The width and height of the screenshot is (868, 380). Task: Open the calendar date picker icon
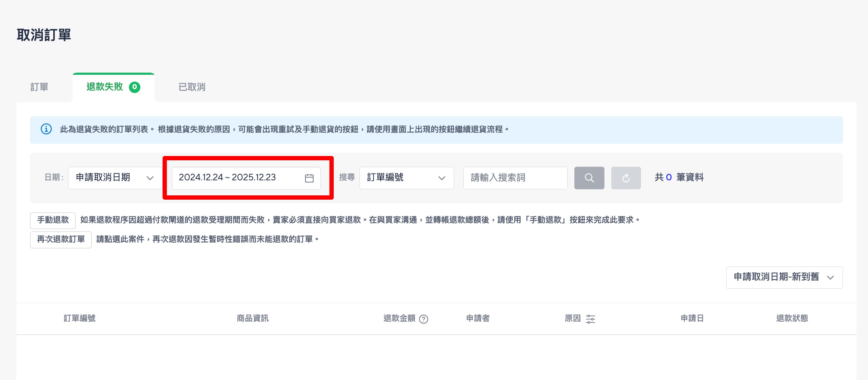[309, 178]
